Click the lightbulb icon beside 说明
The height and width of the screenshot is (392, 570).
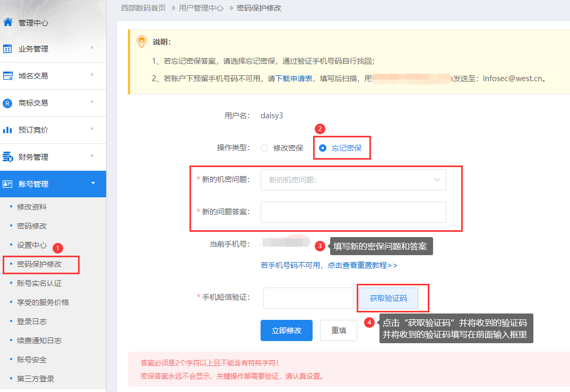pyautogui.click(x=142, y=41)
